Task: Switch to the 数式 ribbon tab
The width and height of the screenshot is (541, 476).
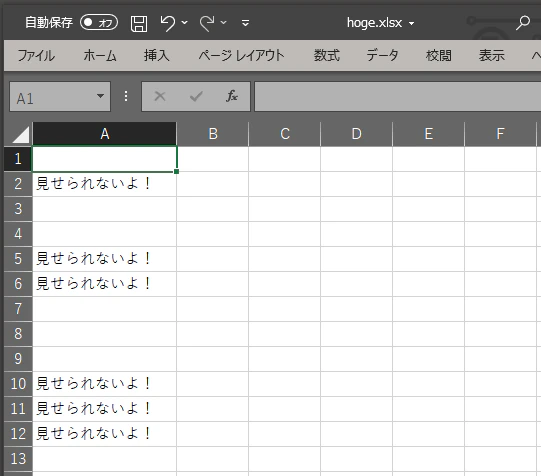Action: tap(326, 56)
